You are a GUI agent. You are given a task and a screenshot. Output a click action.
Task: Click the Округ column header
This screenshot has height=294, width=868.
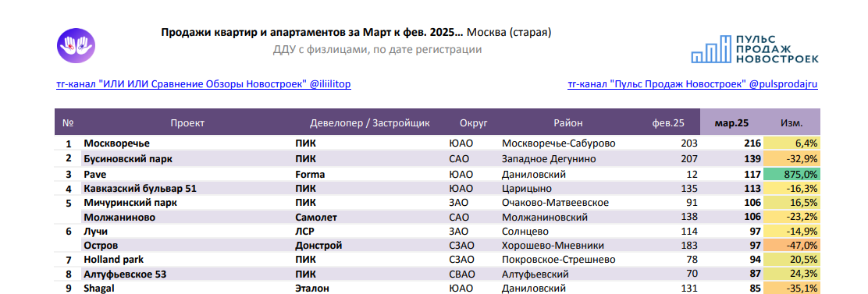[473, 122]
